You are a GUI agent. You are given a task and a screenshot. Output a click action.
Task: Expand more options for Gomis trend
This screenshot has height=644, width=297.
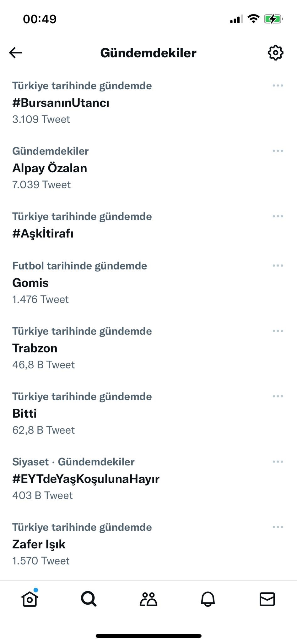[x=278, y=266]
